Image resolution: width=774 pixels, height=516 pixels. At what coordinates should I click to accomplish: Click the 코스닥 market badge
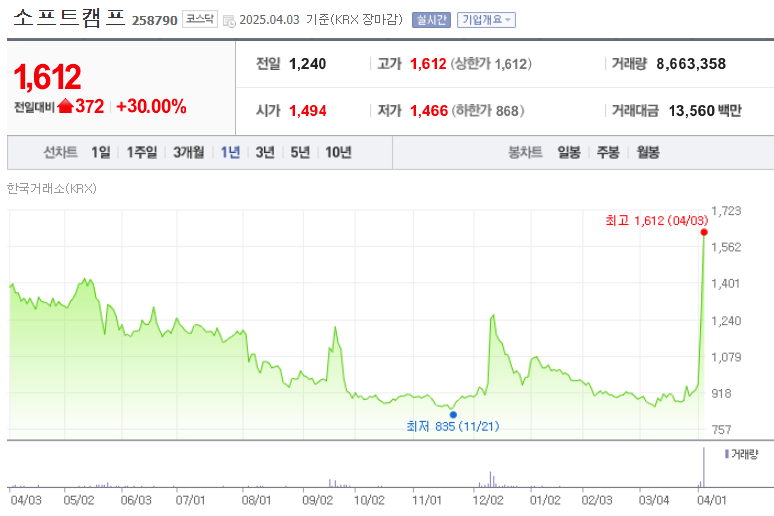(200, 19)
